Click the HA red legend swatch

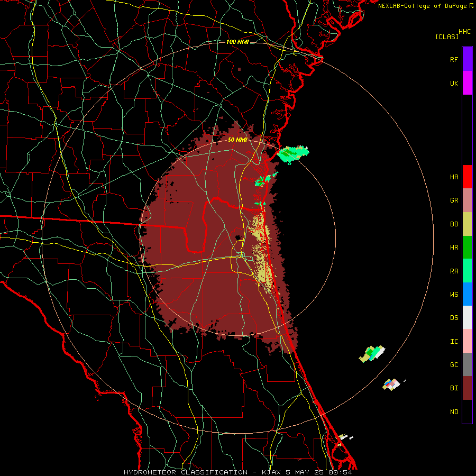[x=467, y=177]
